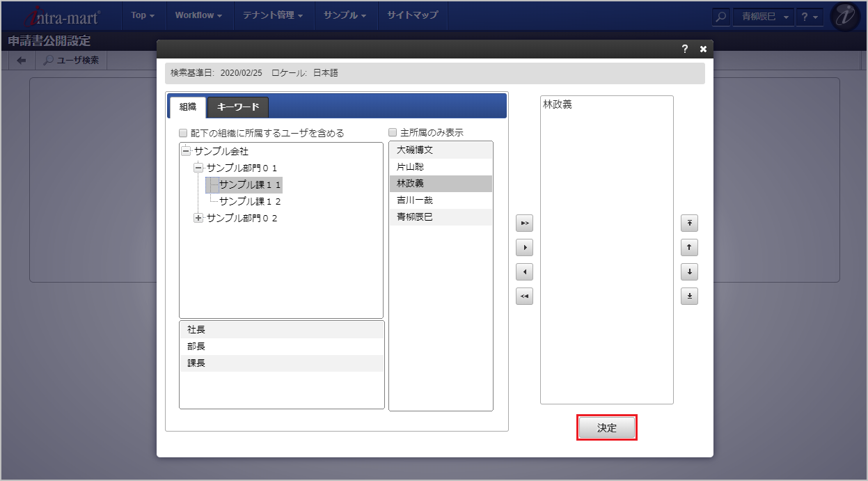The width and height of the screenshot is (868, 481).
Task: Click the move-all-right (>>) transfer icon
Action: tap(524, 223)
